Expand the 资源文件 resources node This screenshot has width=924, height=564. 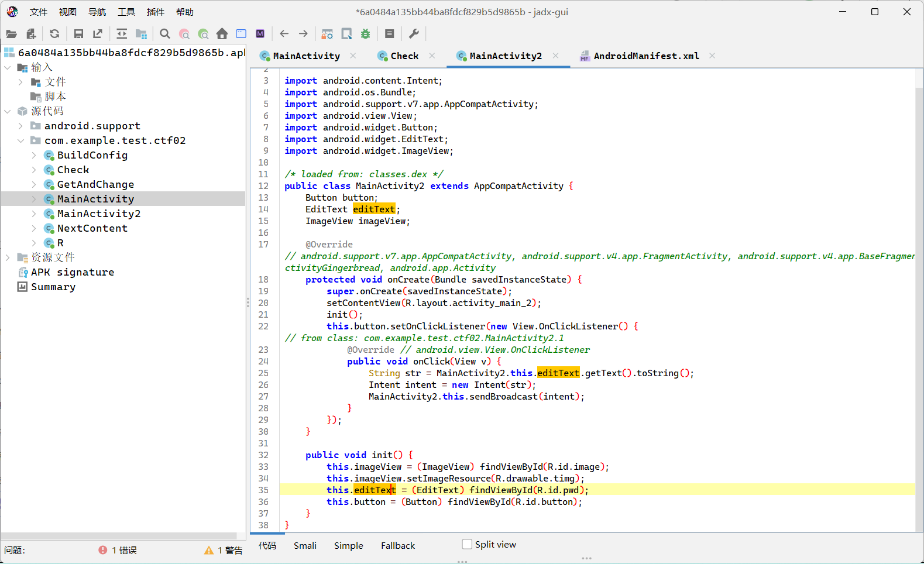click(x=8, y=257)
